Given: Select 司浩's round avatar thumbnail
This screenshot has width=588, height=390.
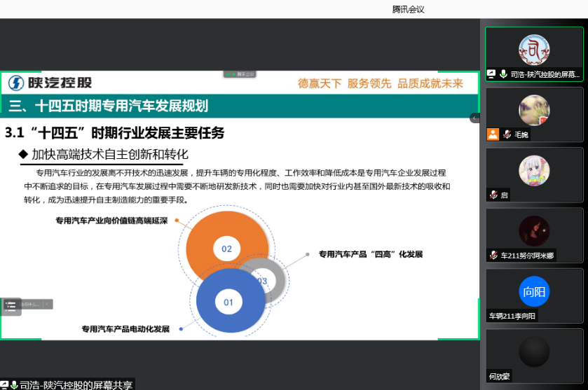Looking at the screenshot, I should [534, 50].
